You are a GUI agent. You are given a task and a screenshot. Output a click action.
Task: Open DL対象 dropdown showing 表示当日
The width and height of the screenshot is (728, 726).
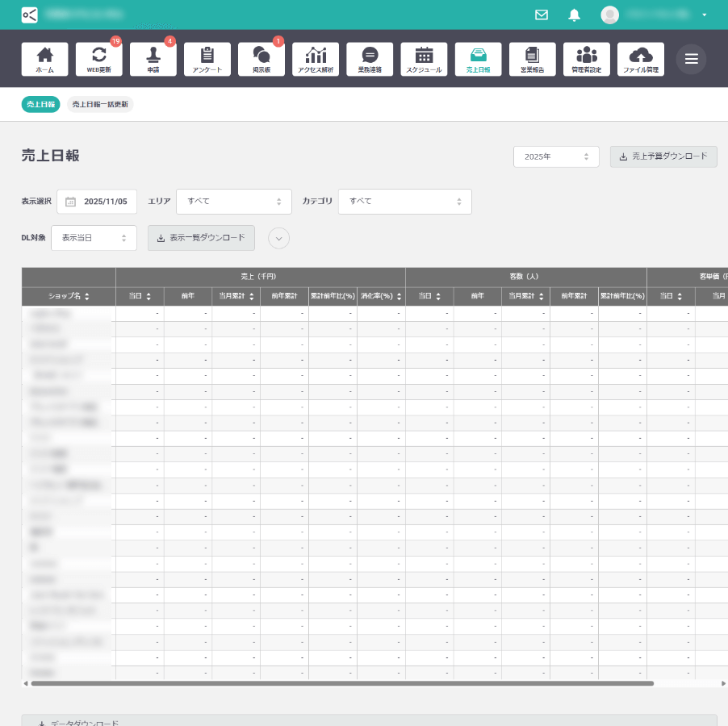(x=94, y=238)
